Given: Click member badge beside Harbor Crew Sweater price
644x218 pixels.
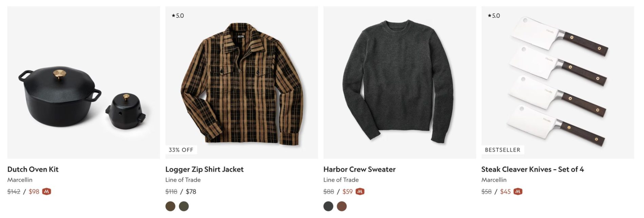Looking at the screenshot, I should 360,192.
